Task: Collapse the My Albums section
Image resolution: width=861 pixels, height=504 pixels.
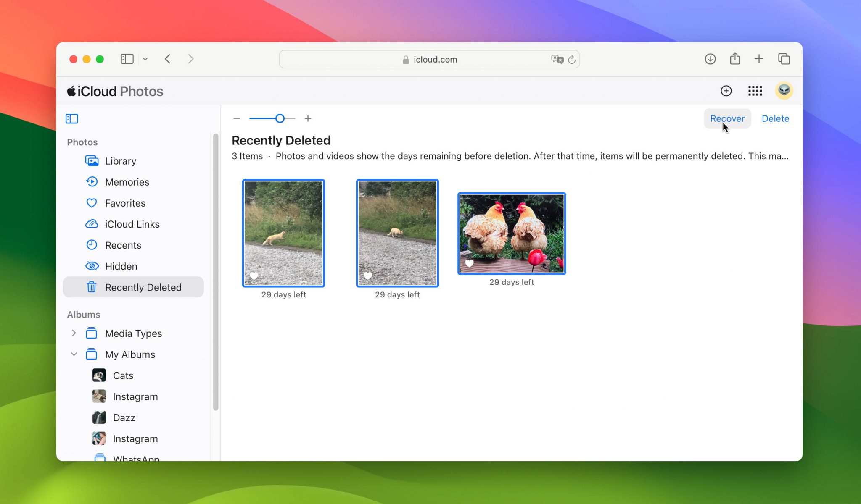Action: 74,354
